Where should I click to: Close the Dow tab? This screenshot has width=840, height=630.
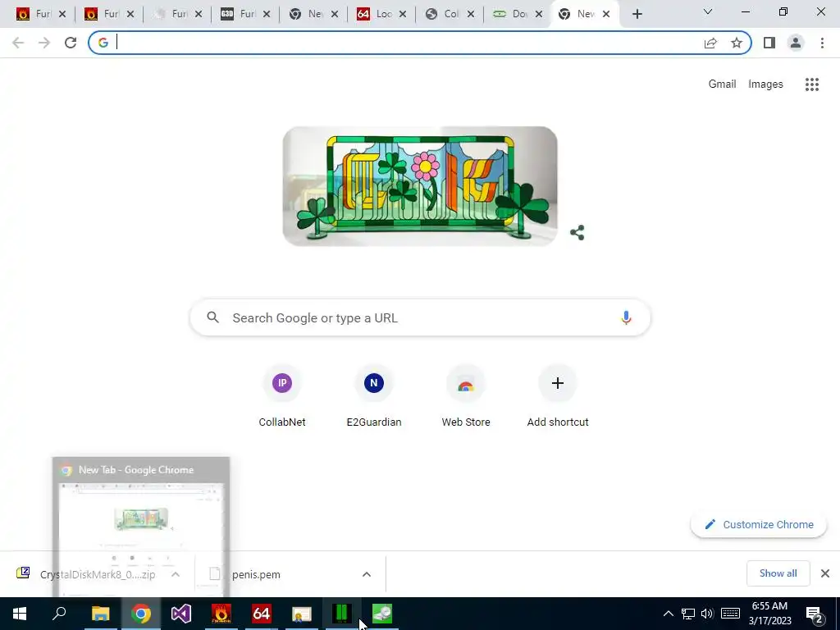coord(538,14)
